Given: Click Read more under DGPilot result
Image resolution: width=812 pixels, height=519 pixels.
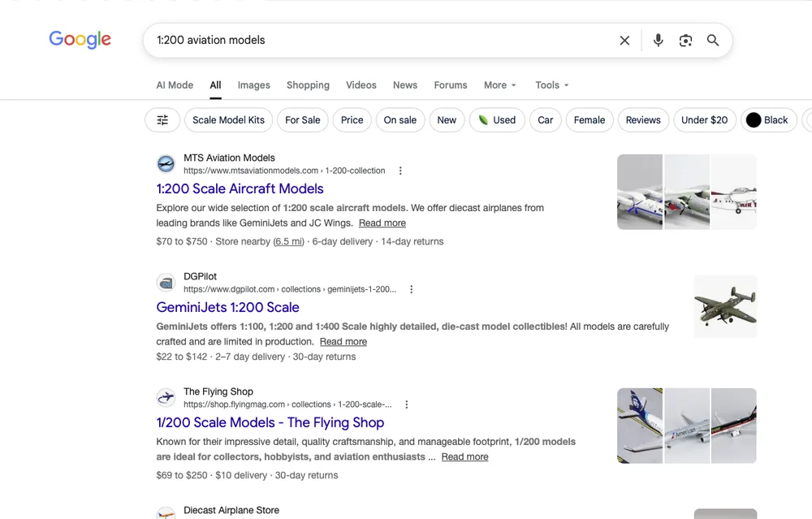Looking at the screenshot, I should (x=343, y=341).
